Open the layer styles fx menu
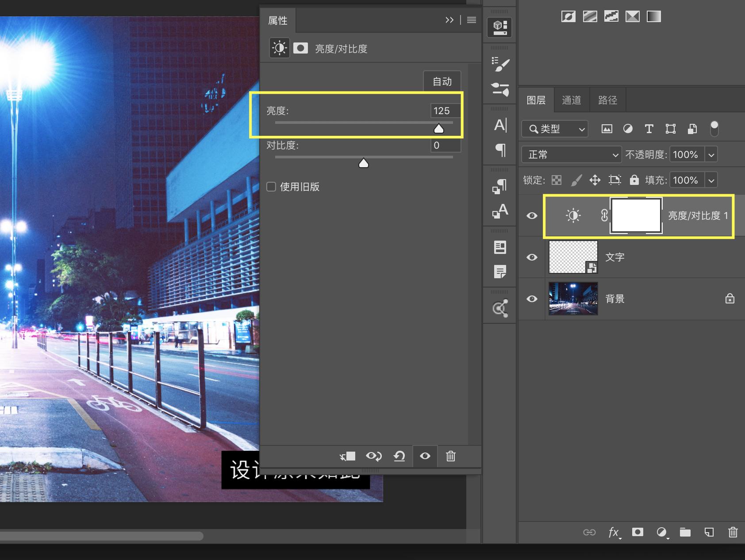 (x=614, y=532)
